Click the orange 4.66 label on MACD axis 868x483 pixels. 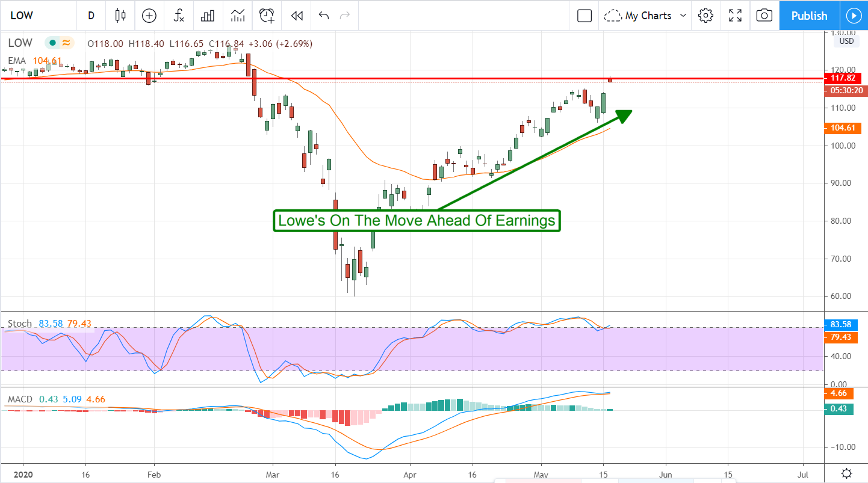tap(839, 393)
